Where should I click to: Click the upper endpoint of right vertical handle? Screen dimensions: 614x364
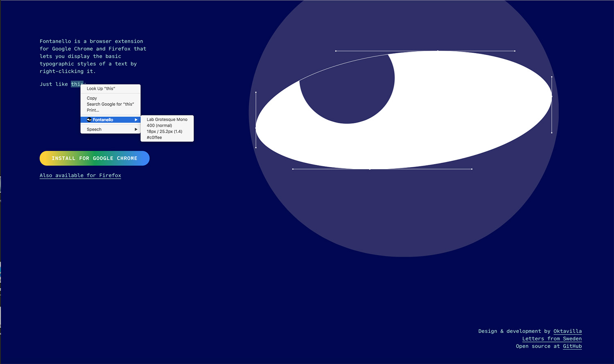click(552, 77)
